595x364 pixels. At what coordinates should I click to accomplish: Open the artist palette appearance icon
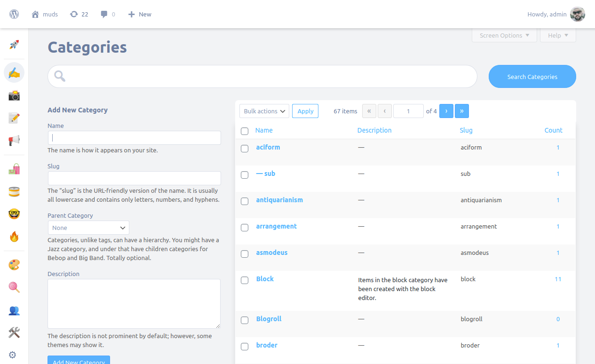point(14,265)
